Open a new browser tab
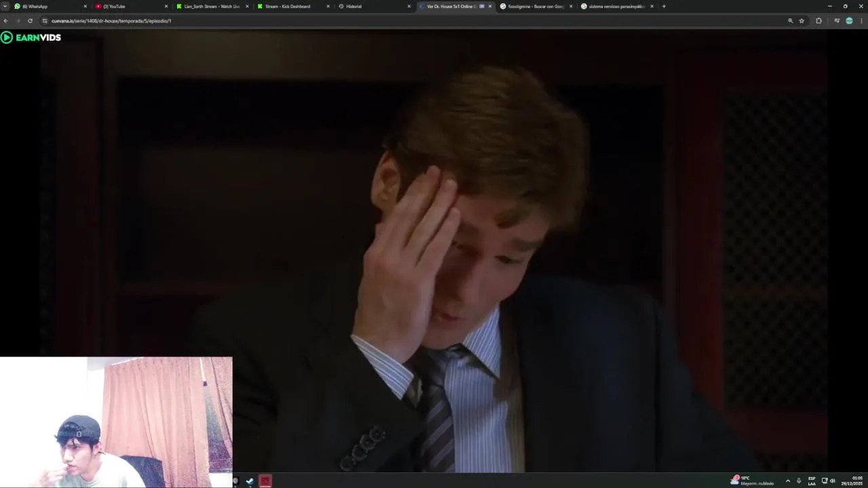 (x=664, y=6)
